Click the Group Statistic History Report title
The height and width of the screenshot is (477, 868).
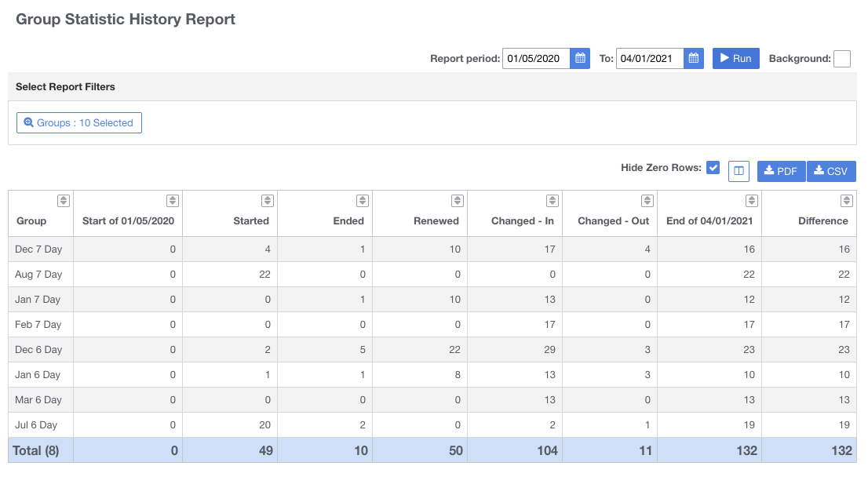[126, 20]
